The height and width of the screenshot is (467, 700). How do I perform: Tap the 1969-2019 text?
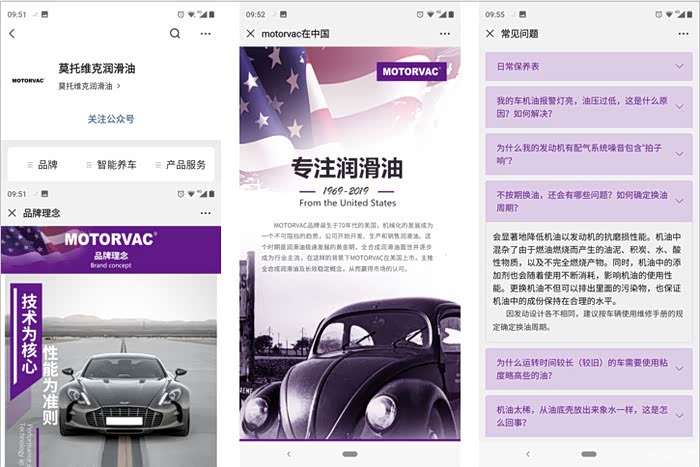[x=346, y=191]
